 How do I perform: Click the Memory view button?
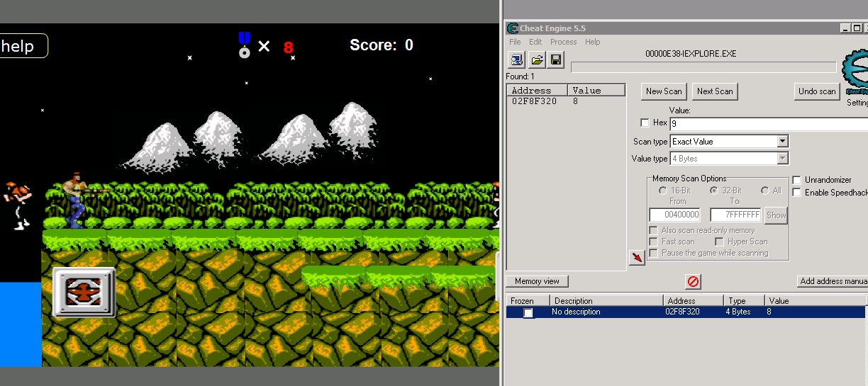tap(537, 281)
